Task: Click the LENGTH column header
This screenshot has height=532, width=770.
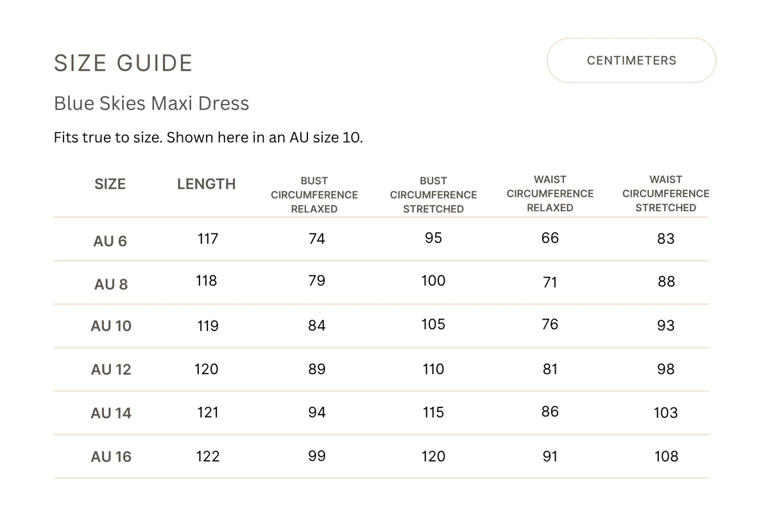Action: click(x=206, y=184)
